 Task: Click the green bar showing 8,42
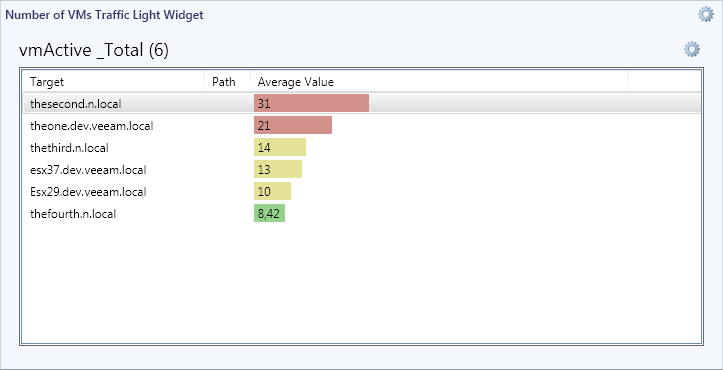pyautogui.click(x=269, y=214)
